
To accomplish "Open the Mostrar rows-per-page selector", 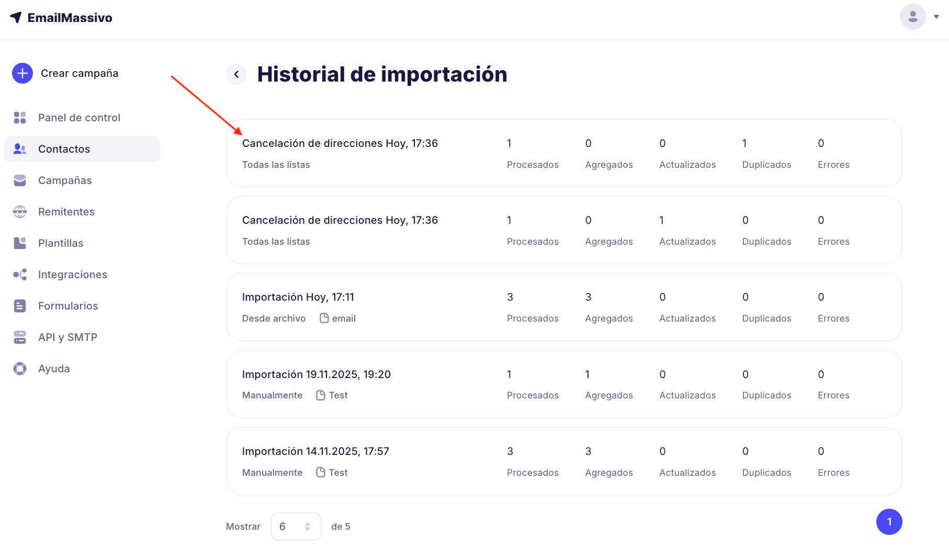I will pyautogui.click(x=296, y=527).
